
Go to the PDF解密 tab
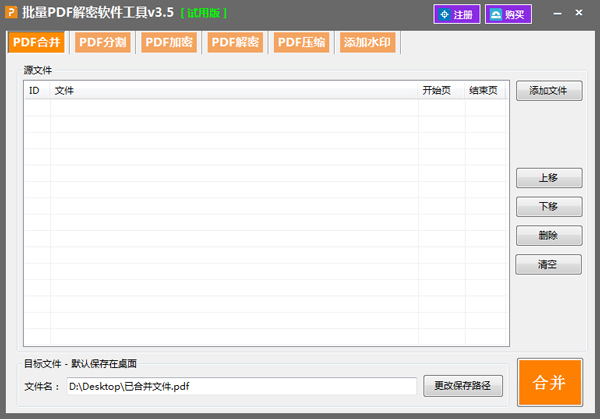click(x=235, y=42)
